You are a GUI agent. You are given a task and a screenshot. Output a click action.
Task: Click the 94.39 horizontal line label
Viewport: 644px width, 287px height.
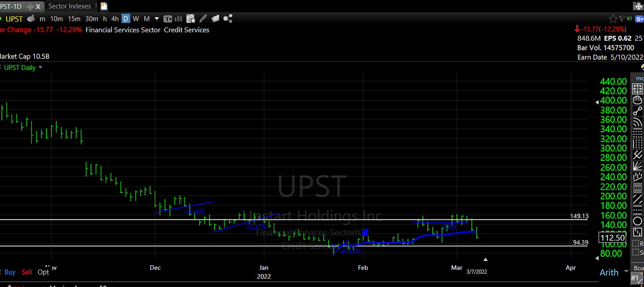click(581, 242)
